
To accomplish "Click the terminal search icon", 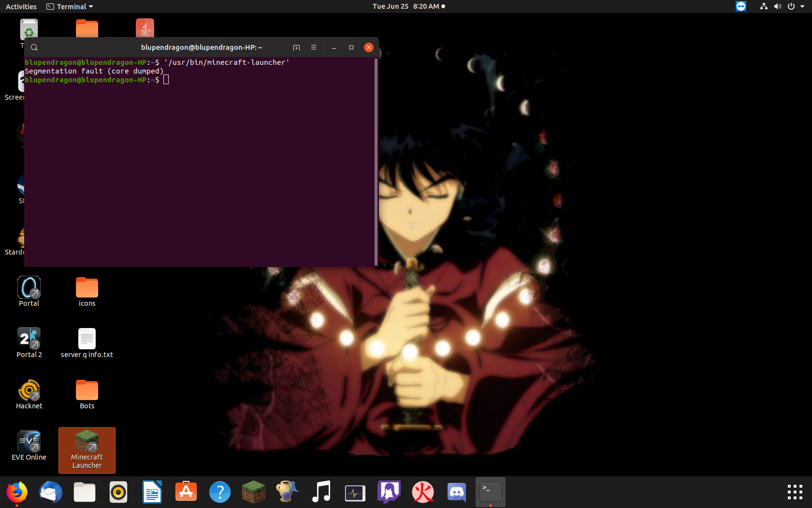I will 34,47.
